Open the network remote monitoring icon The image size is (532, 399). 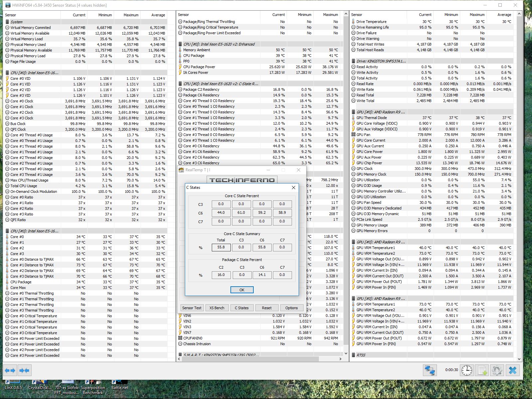click(x=430, y=370)
